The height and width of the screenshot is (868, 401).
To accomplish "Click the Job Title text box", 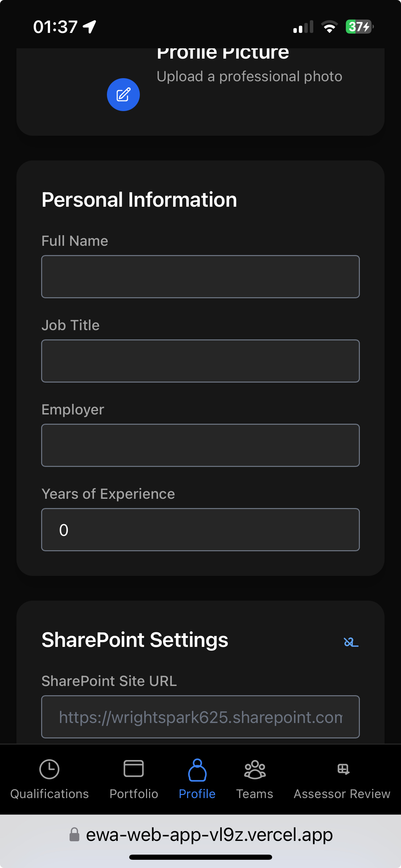I will click(200, 361).
